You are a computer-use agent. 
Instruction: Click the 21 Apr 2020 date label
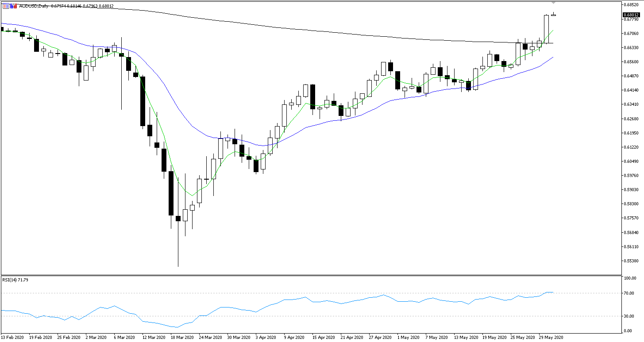coord(352,337)
